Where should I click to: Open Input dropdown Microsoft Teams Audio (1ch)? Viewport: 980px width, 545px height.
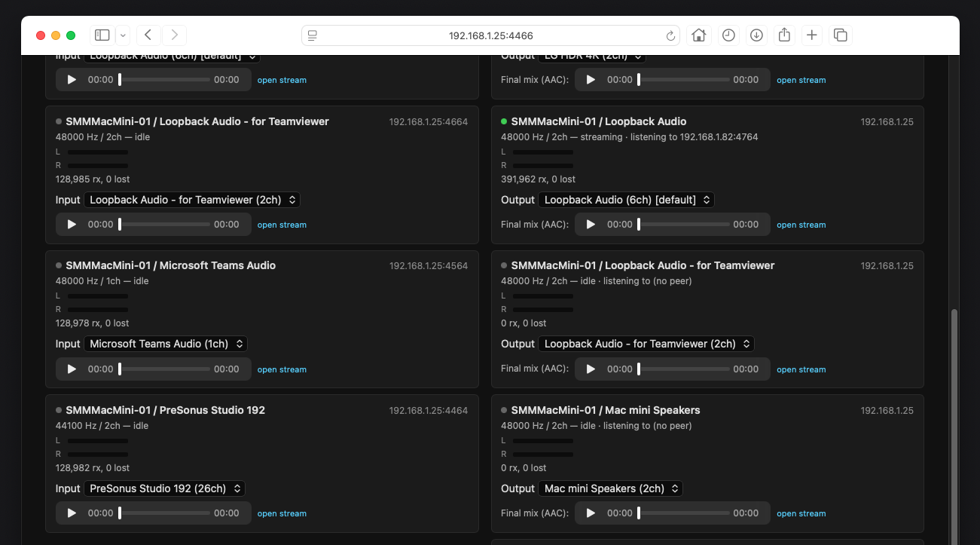(x=166, y=344)
